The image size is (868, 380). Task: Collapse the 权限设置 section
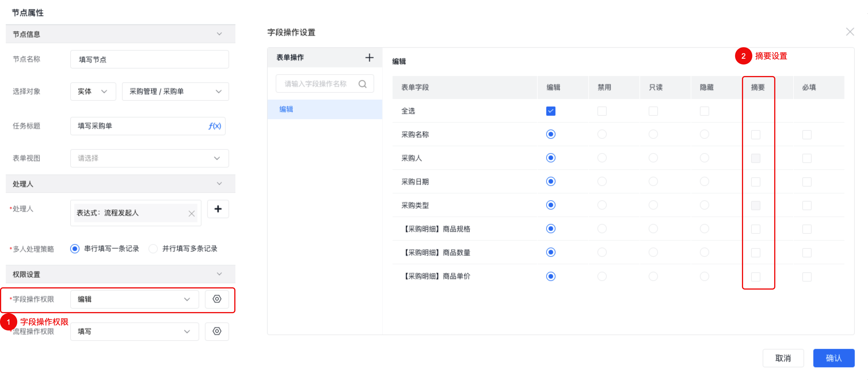click(x=219, y=274)
